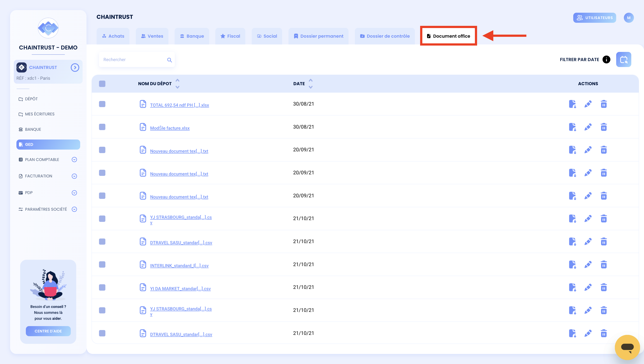Edit the YI DA MARKET csv entry
Screen dimensions: 644x364
(588, 288)
